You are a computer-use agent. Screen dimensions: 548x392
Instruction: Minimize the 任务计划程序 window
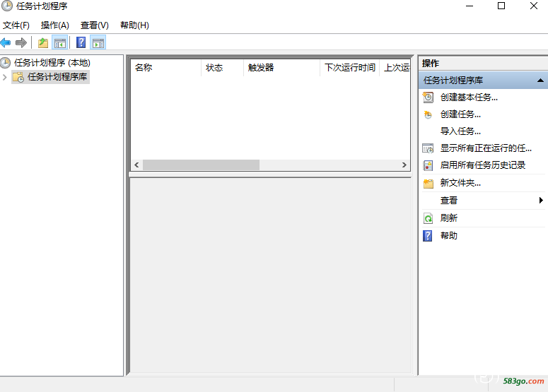pos(470,6)
